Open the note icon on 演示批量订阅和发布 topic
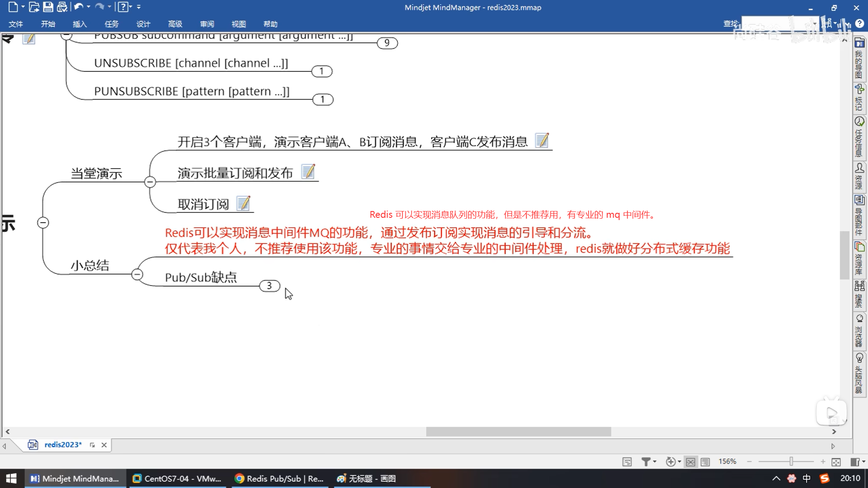The width and height of the screenshot is (868, 488). coord(308,172)
